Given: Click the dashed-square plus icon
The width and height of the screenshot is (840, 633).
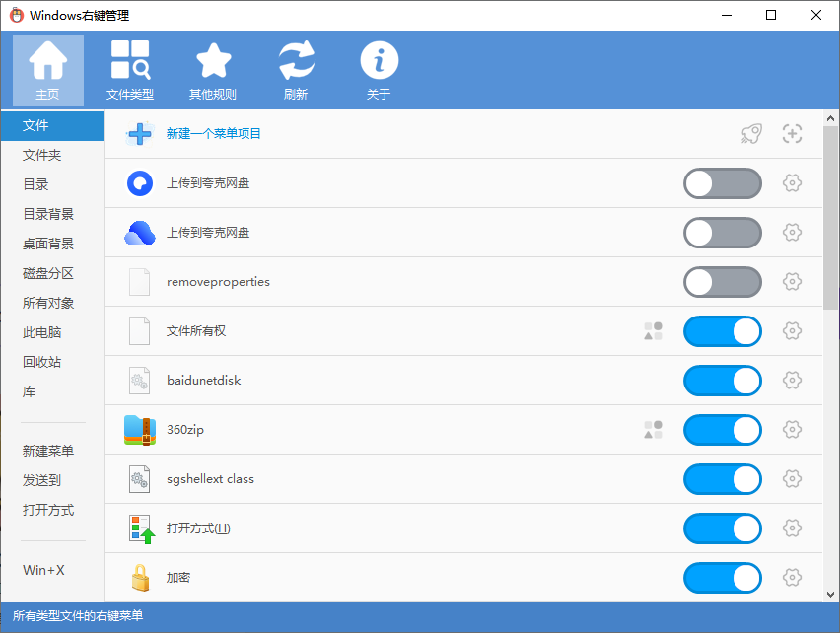Looking at the screenshot, I should click(792, 134).
